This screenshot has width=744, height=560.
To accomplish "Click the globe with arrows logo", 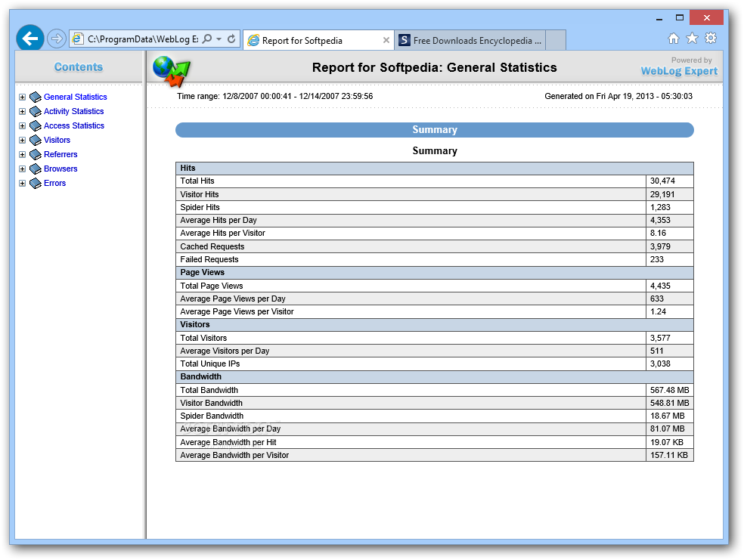I will (172, 72).
